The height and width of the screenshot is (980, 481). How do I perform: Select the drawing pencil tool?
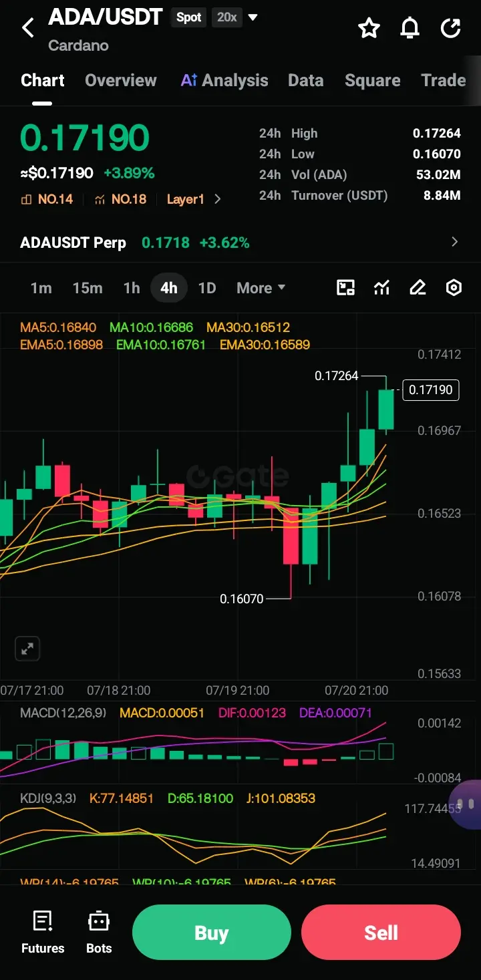tap(418, 288)
